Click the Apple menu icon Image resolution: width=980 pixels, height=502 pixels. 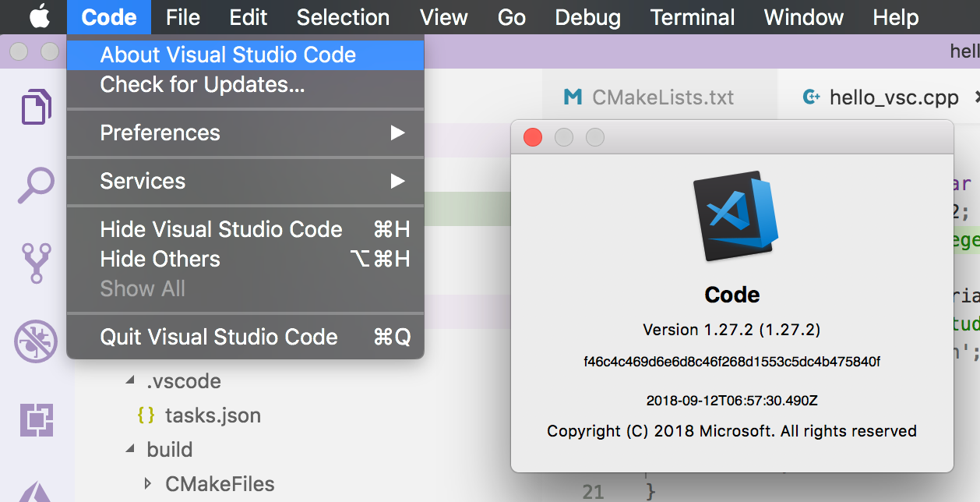click(x=41, y=16)
